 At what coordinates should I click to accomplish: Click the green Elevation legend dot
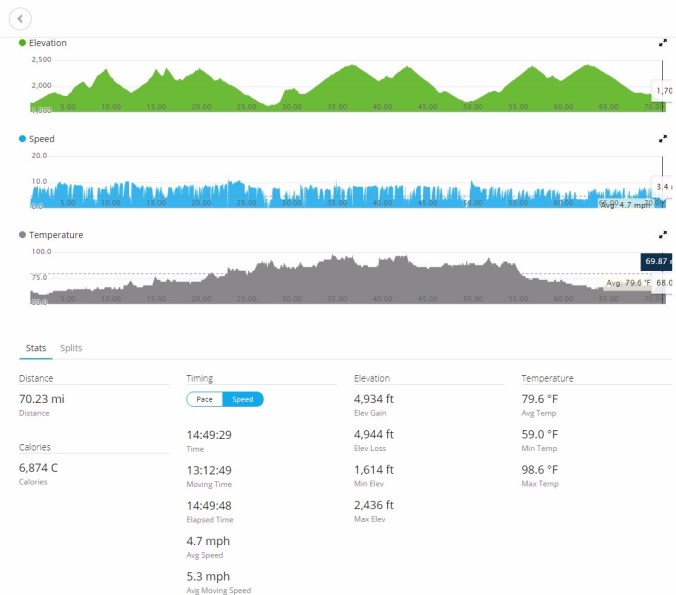pyautogui.click(x=22, y=43)
